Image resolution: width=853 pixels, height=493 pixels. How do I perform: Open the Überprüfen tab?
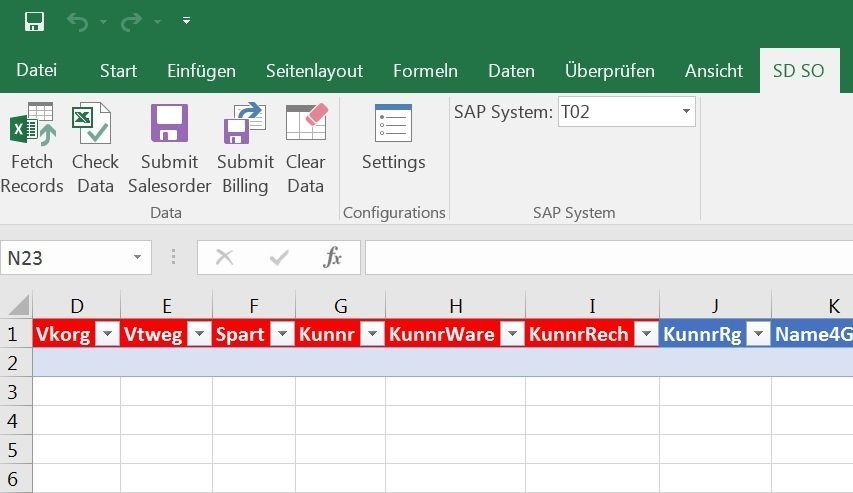coord(610,71)
